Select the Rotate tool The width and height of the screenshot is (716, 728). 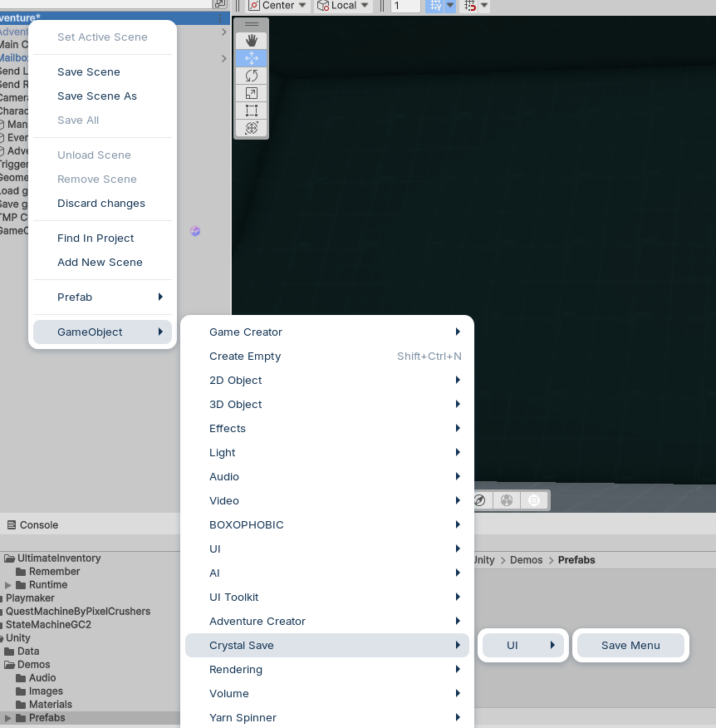click(x=252, y=76)
